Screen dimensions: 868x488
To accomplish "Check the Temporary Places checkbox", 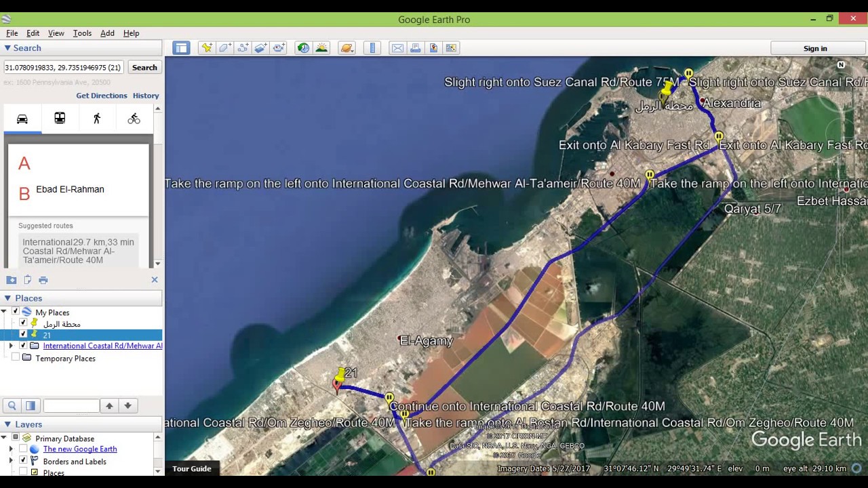I will 15,358.
